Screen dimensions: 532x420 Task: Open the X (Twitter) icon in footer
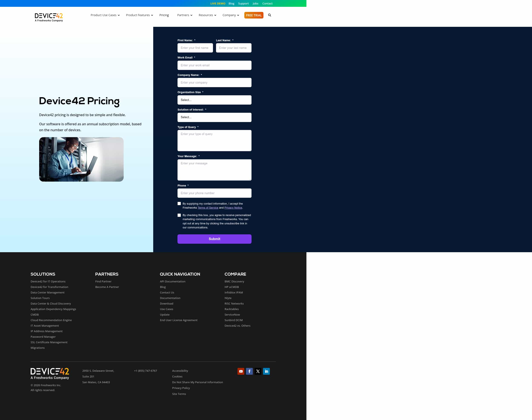pyautogui.click(x=258, y=371)
